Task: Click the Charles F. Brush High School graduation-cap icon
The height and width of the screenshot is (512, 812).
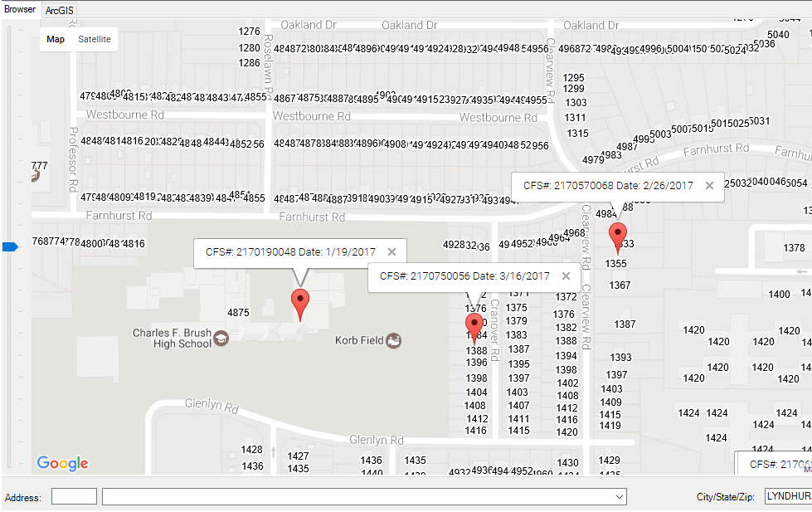Action: (x=221, y=339)
